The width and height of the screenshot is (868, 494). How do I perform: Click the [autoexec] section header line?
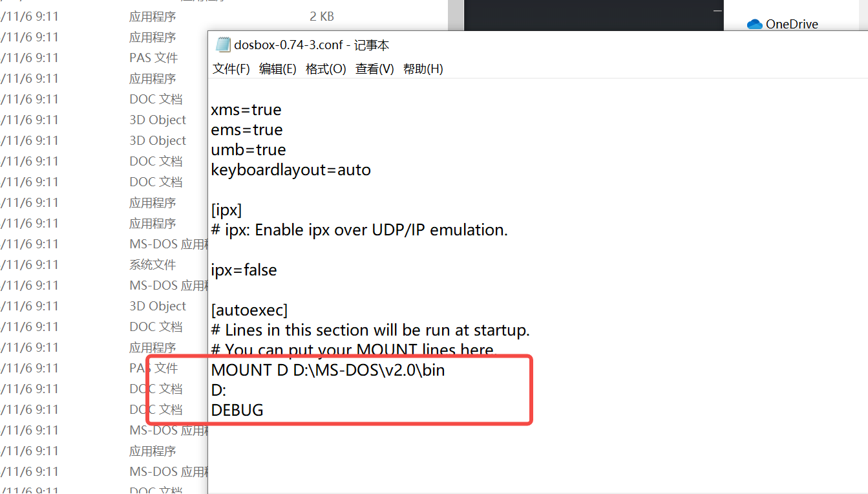(249, 309)
